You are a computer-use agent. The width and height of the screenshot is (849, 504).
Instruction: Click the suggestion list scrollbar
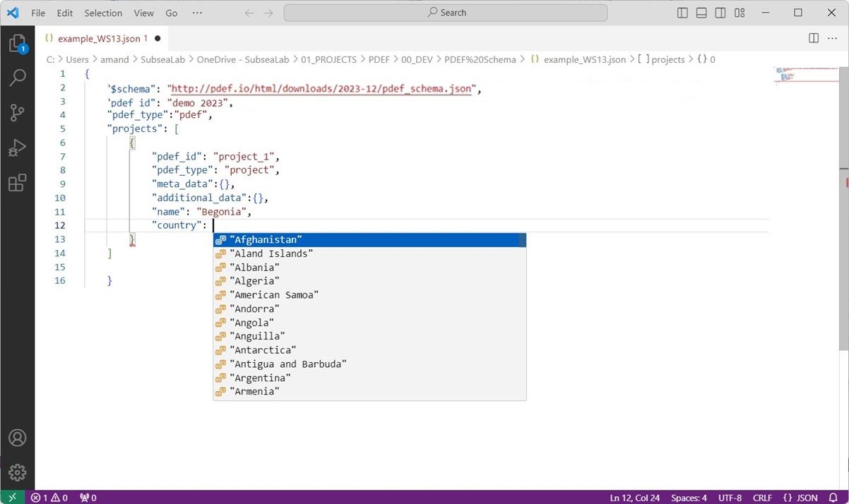(523, 240)
